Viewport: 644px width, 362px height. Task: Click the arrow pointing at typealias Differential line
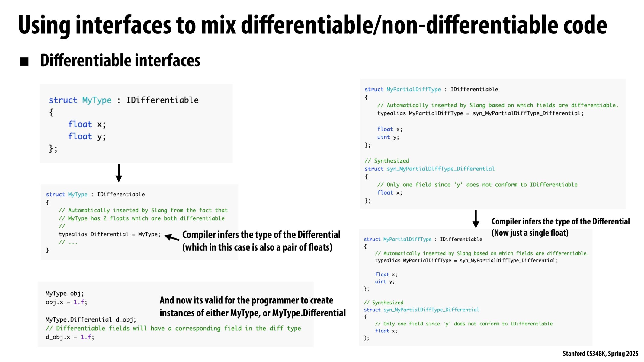(172, 238)
